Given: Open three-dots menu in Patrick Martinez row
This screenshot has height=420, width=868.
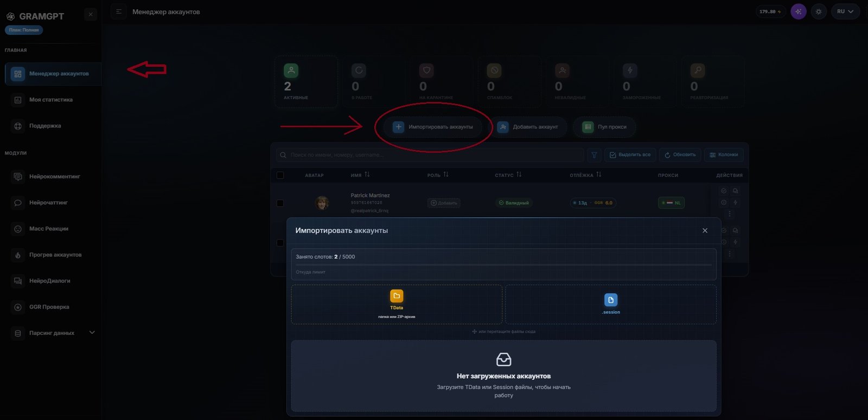Looking at the screenshot, I should click(730, 214).
